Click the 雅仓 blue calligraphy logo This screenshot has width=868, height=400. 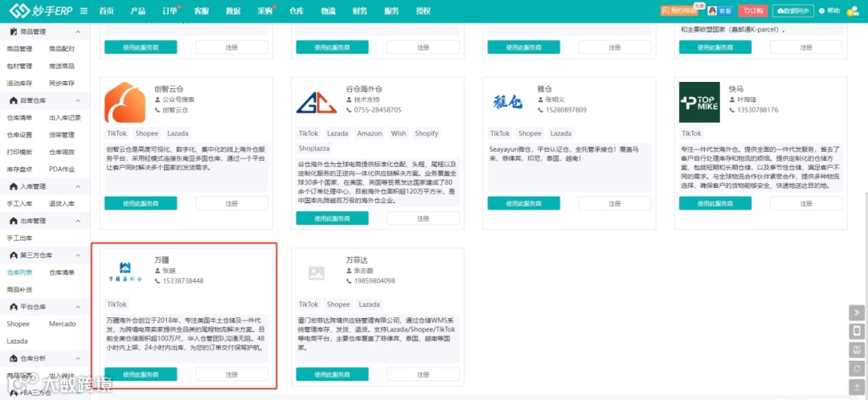[x=508, y=102]
